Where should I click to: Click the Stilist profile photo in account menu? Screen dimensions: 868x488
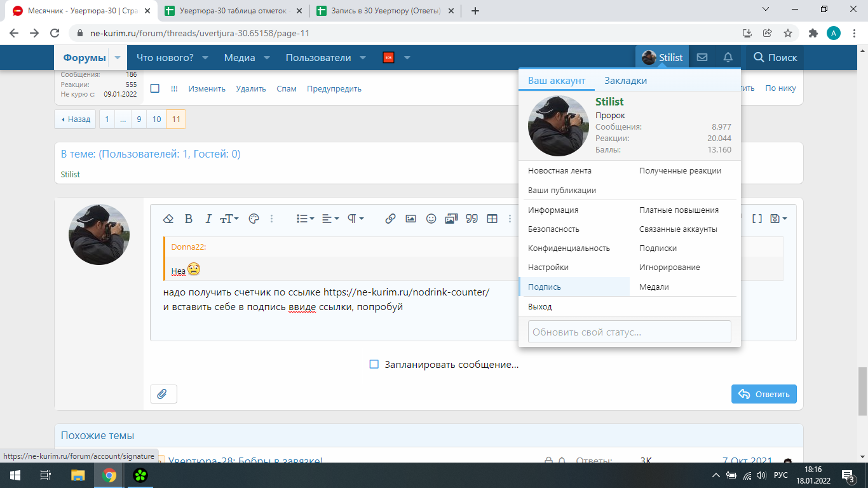(x=559, y=126)
